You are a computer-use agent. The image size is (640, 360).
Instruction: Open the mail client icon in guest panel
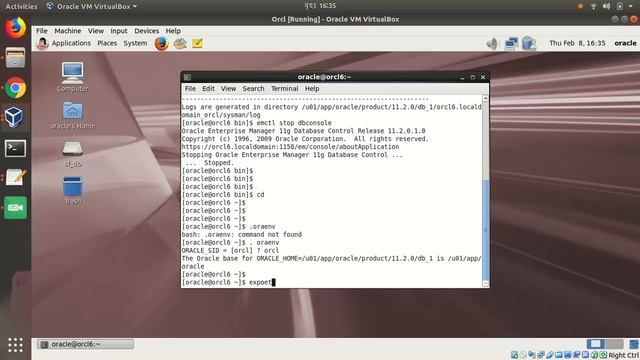180,43
